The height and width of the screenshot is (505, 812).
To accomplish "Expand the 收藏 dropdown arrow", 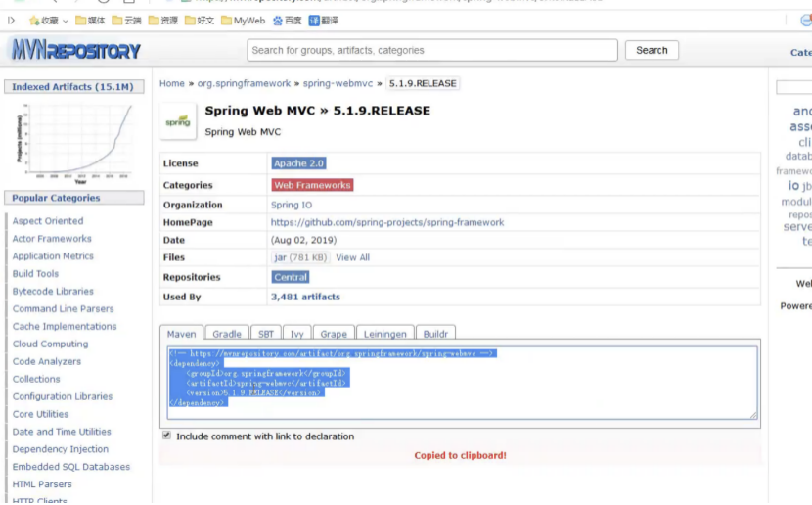I will pyautogui.click(x=66, y=22).
